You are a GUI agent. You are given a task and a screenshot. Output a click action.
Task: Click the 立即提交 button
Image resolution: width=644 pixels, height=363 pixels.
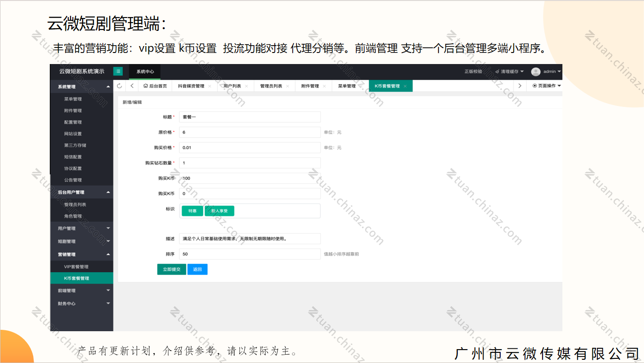click(171, 269)
